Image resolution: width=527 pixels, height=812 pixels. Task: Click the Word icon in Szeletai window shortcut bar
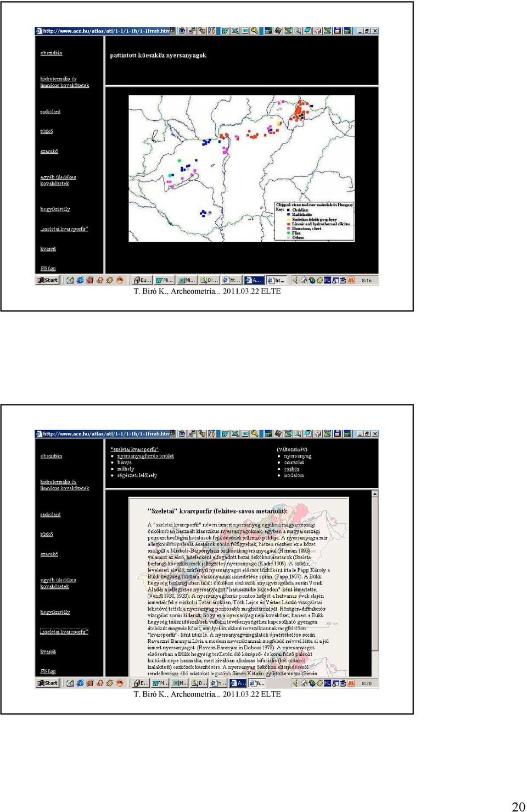click(225, 434)
